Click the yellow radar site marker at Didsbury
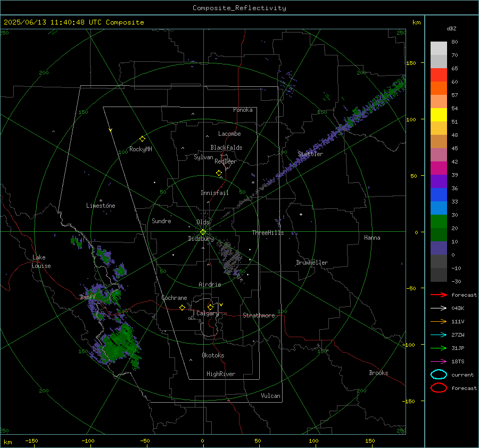Viewport: 479px width, 448px height. click(x=203, y=232)
